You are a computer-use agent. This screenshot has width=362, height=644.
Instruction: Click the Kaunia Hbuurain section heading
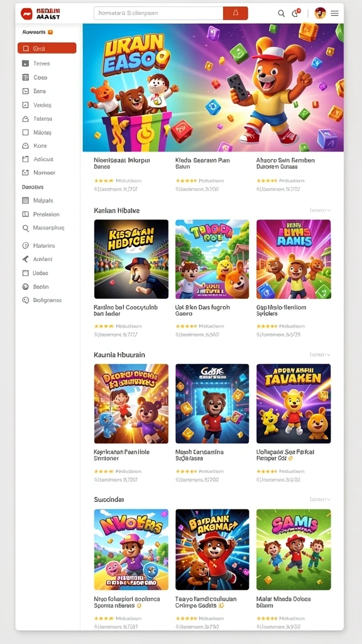(119, 355)
